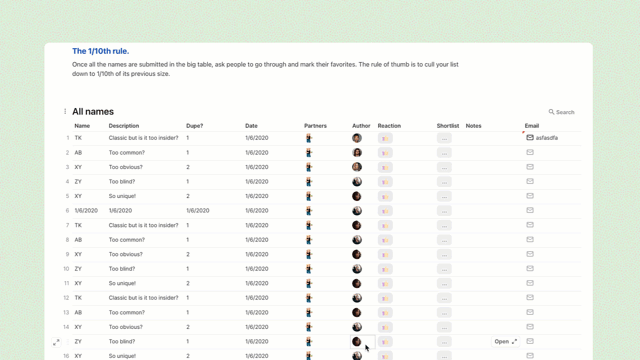Select the Date column header
640x360 pixels.
[251, 126]
